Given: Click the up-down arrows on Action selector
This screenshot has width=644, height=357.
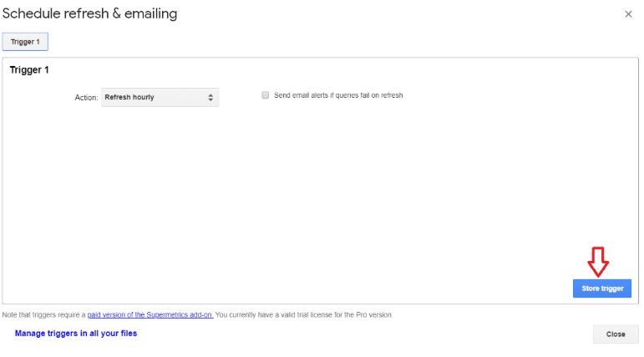Looking at the screenshot, I should point(210,98).
